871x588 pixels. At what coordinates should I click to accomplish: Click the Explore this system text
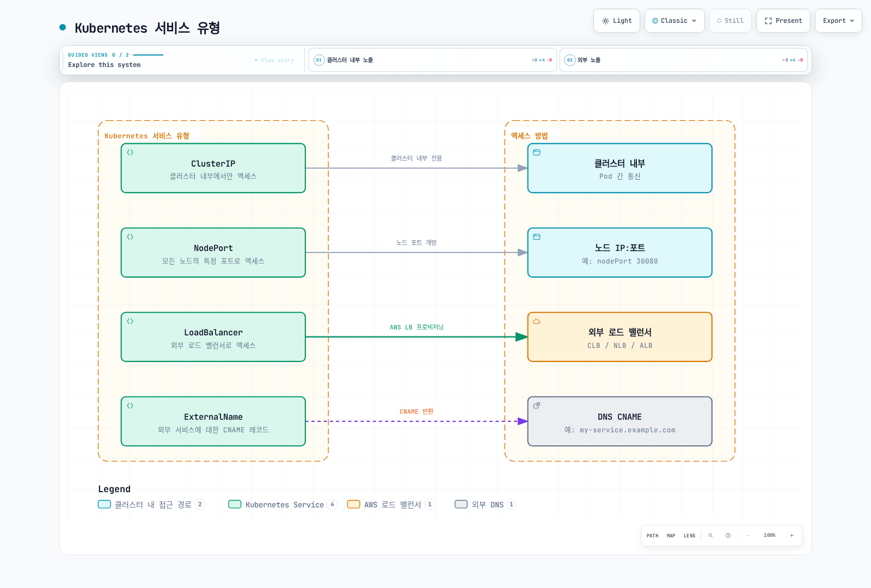[104, 65]
